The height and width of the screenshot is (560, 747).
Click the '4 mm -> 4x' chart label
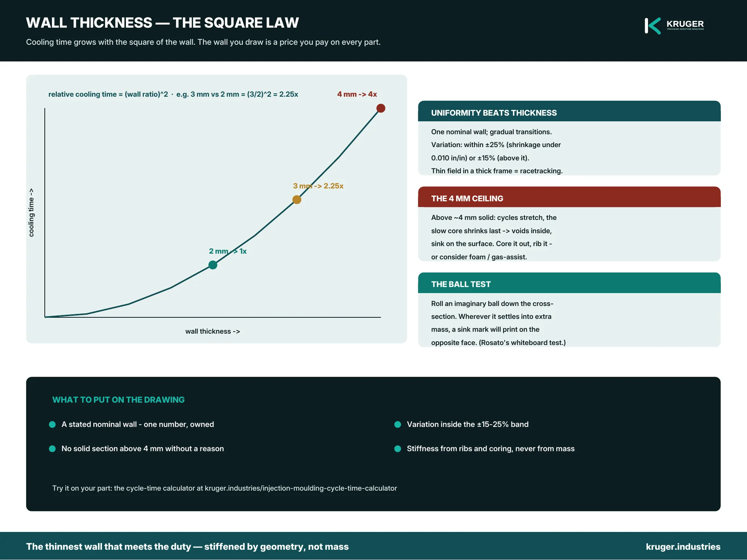pyautogui.click(x=357, y=94)
